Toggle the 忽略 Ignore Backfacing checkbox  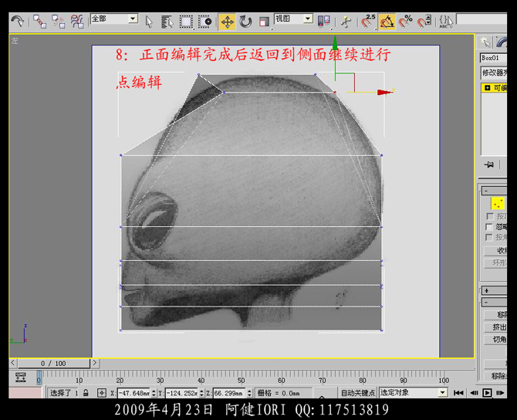pyautogui.click(x=490, y=227)
